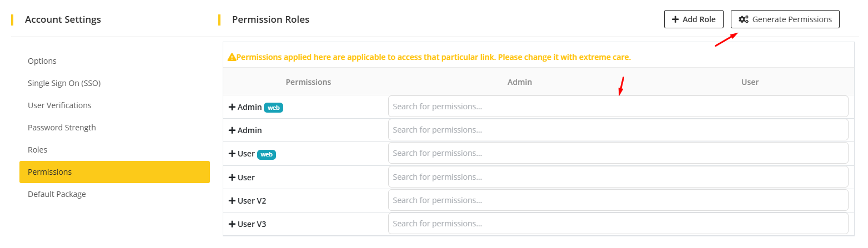The width and height of the screenshot is (868, 248).
Task: Expand the second Admin permission group
Action: pos(232,130)
